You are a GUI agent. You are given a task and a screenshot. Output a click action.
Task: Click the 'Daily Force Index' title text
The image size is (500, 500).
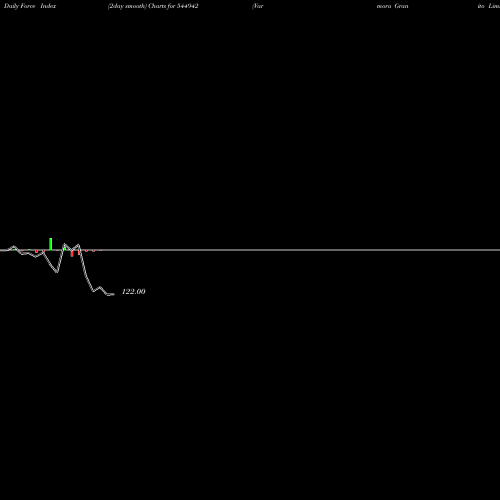click(30, 6)
